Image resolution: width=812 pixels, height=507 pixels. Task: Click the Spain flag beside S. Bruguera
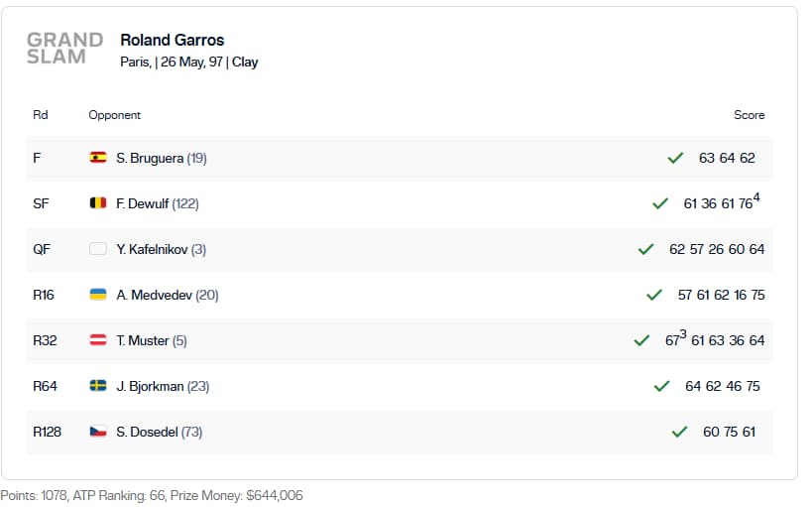click(x=98, y=158)
